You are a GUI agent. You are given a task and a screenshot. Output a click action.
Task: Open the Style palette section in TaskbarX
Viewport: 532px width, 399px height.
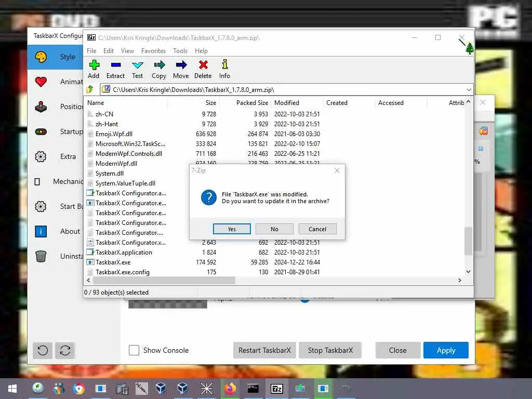[56, 57]
